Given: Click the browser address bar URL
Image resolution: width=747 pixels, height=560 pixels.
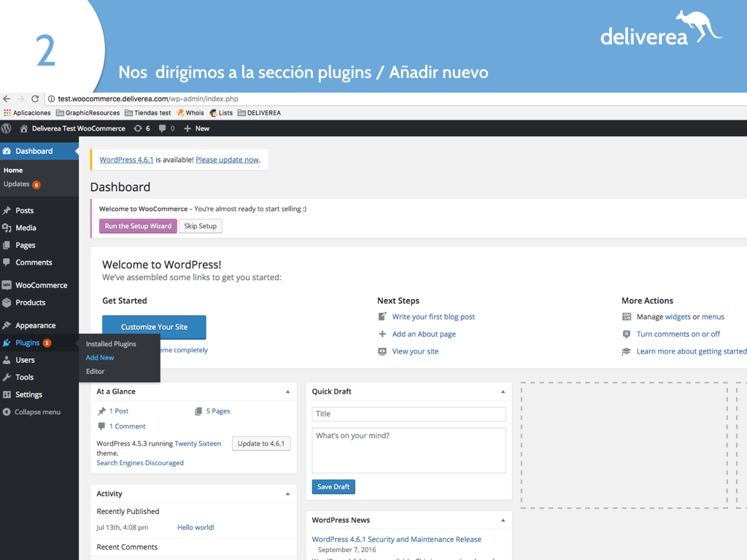Looking at the screenshot, I should click(148, 99).
